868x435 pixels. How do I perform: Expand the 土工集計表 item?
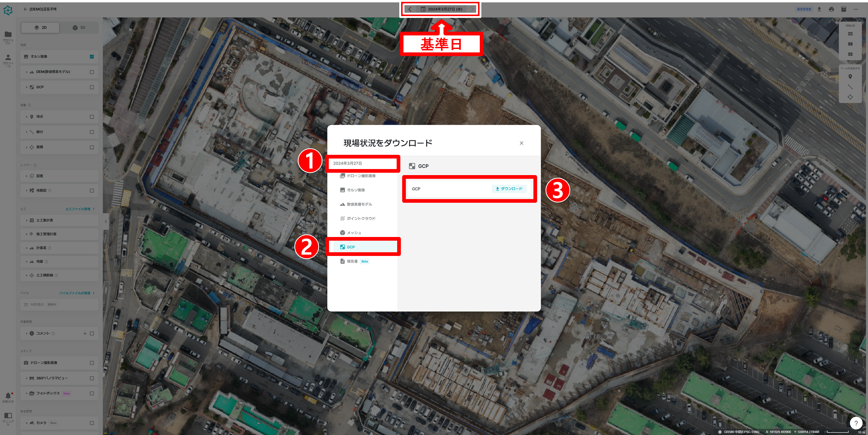[x=27, y=221]
